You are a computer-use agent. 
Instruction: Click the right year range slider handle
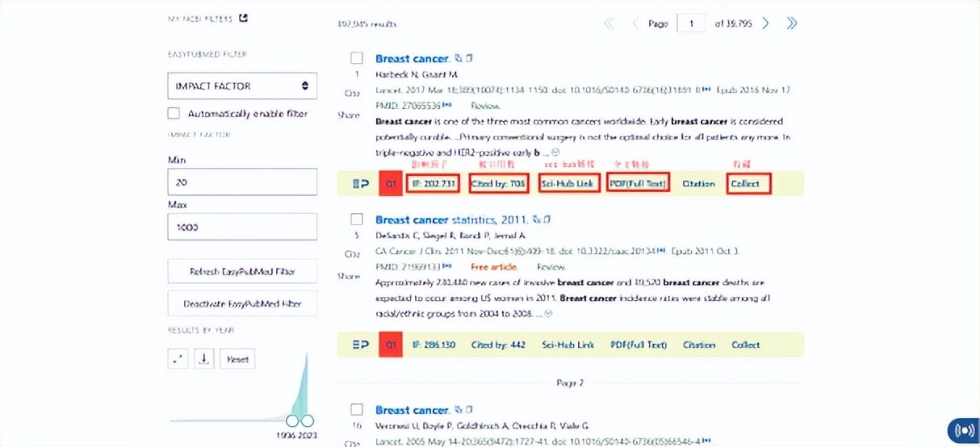pos(307,420)
